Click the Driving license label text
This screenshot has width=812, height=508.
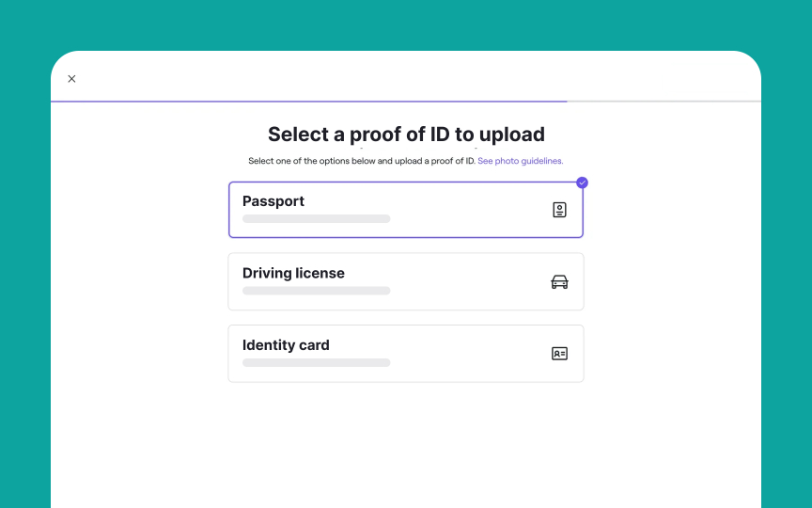293,273
